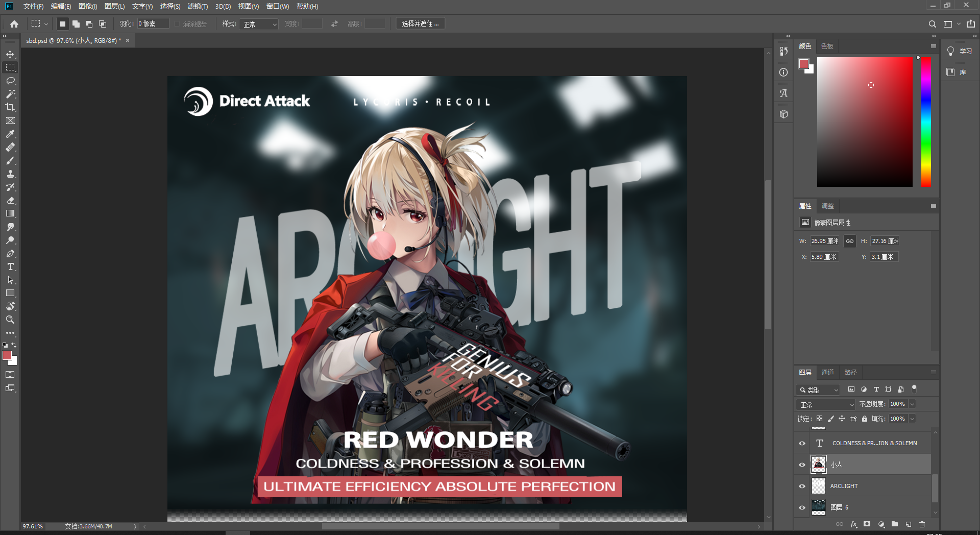Open the 滤镜(T) menu
The width and height of the screenshot is (980, 535).
pos(198,6)
